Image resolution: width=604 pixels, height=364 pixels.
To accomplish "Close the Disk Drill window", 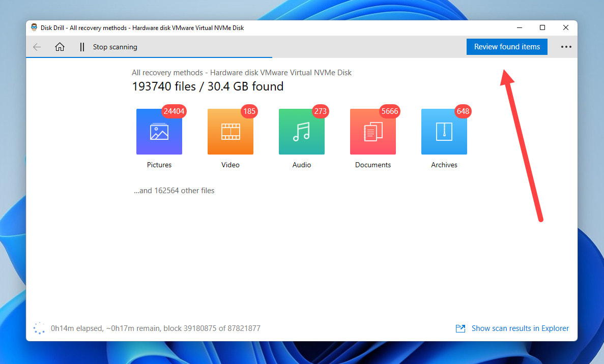I will (x=565, y=27).
